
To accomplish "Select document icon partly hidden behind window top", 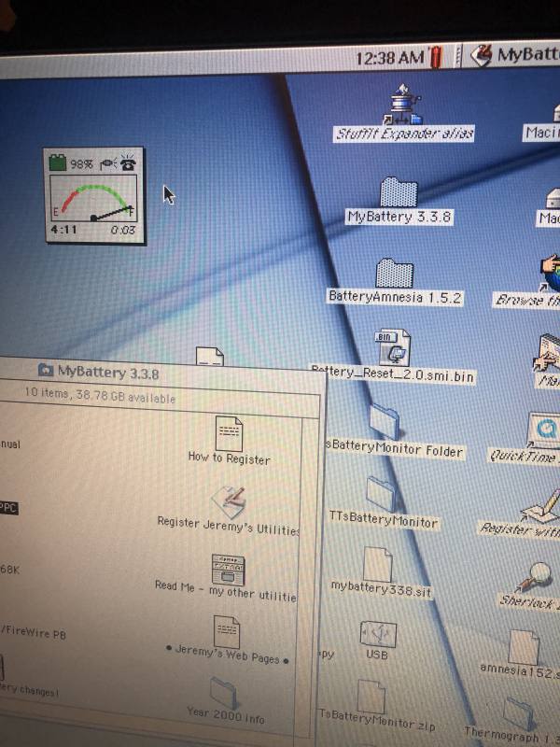I will coord(209,357).
